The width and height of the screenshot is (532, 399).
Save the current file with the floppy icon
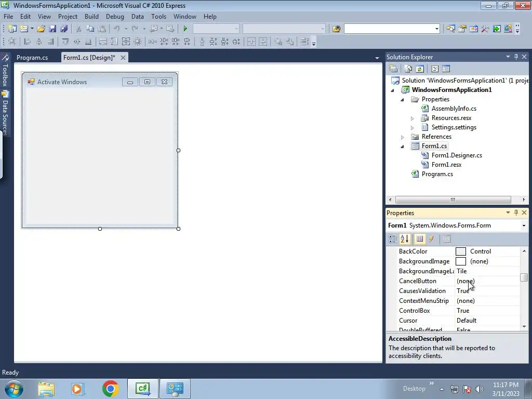52,29
